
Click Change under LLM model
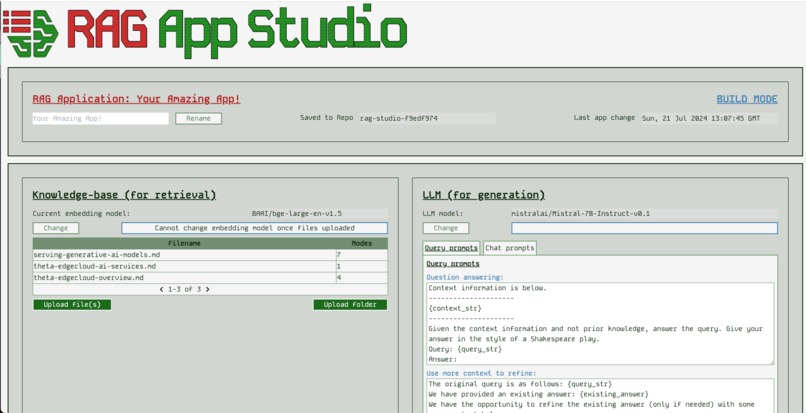446,228
